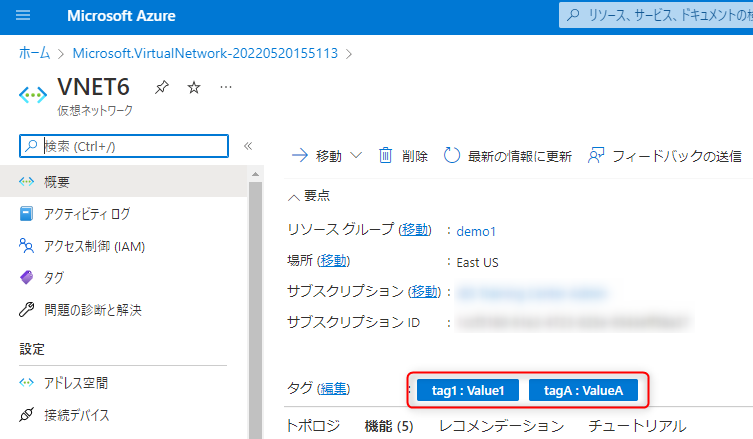
Task: Click the VNET6 virtual network icon
Action: click(x=33, y=95)
